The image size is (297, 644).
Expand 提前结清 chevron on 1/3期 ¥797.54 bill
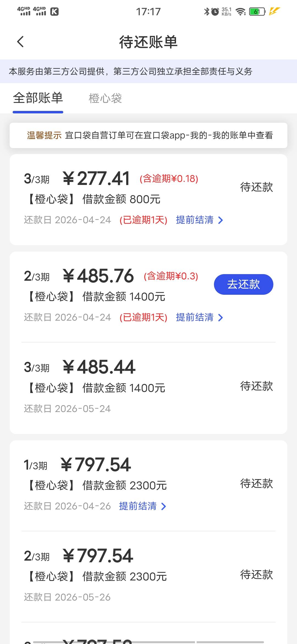(x=163, y=506)
